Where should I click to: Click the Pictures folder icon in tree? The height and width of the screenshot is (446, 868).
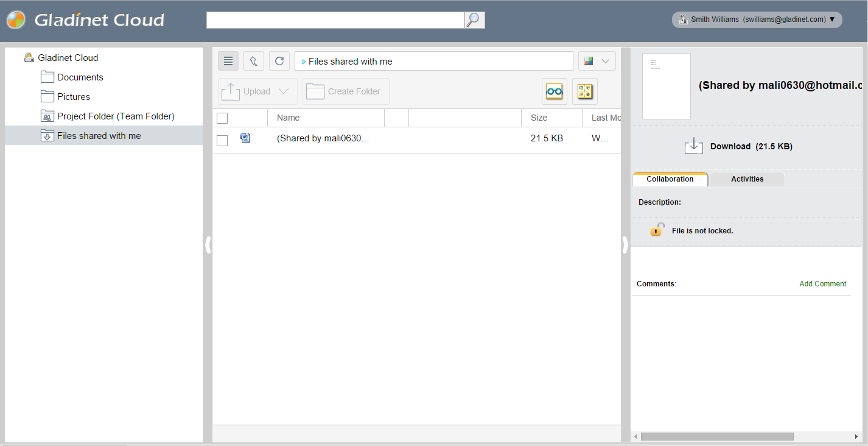[47, 96]
